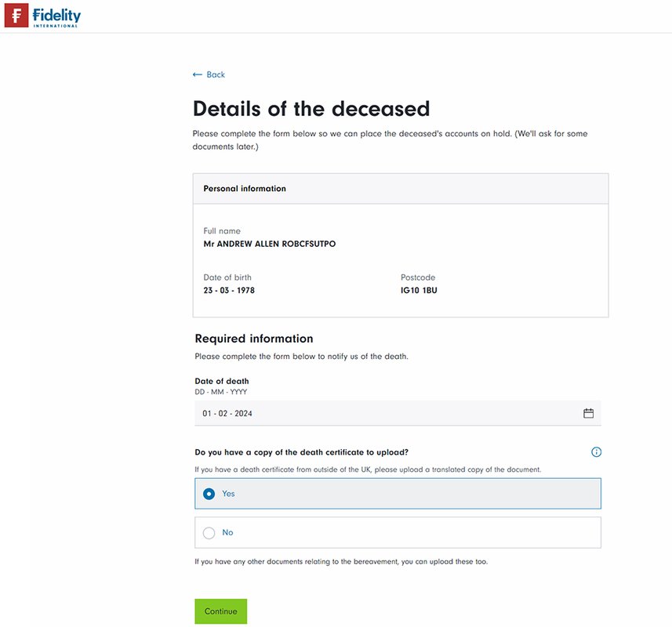Go back using the Back link text
The image size is (672, 627).
click(x=216, y=74)
